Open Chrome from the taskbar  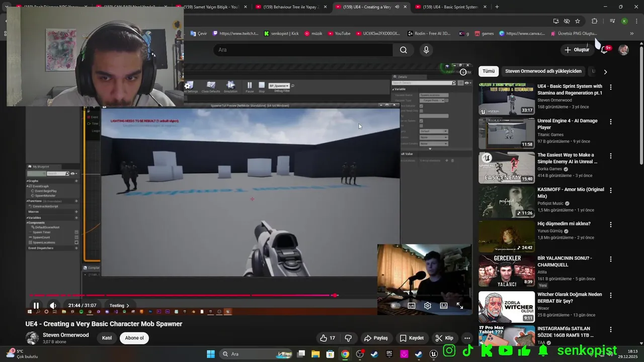[345, 354]
